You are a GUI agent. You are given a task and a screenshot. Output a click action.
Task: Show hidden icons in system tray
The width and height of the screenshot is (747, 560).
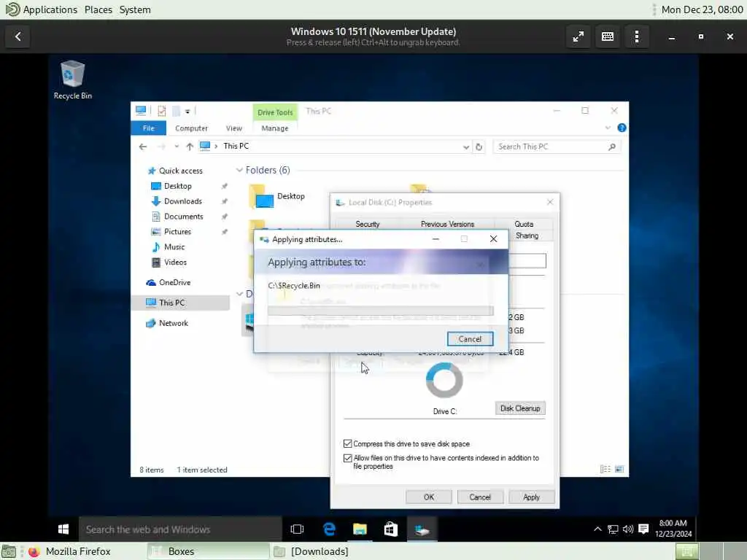(597, 529)
